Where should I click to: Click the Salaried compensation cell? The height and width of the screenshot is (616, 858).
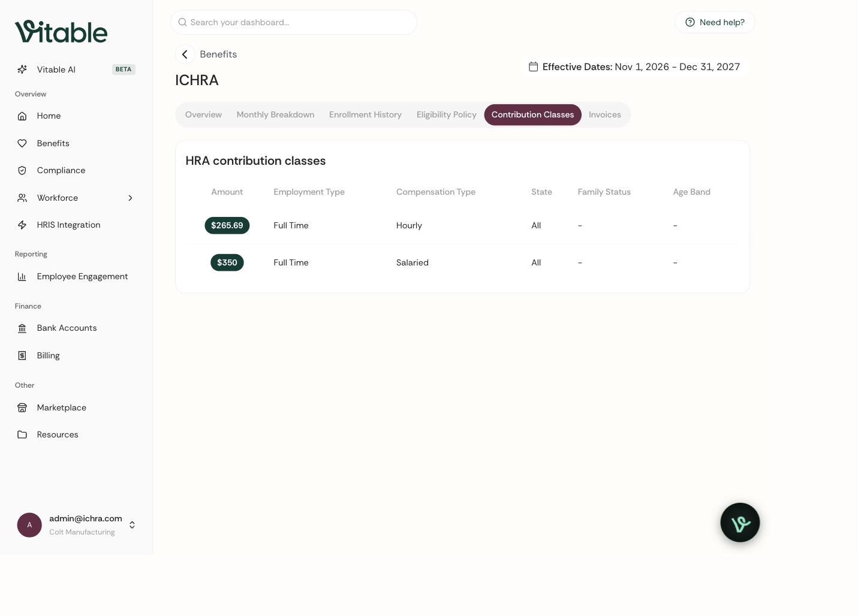413,262
